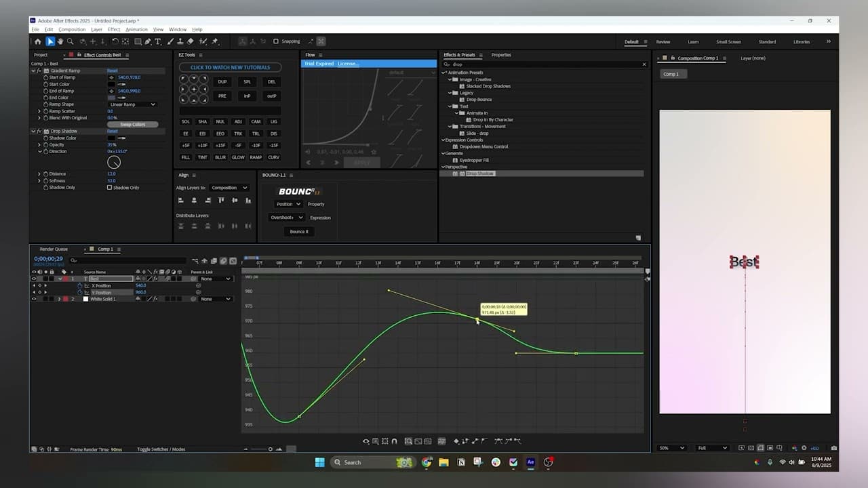Collapse the Drop Shadow effect group
The height and width of the screenshot is (488, 868).
34,131
